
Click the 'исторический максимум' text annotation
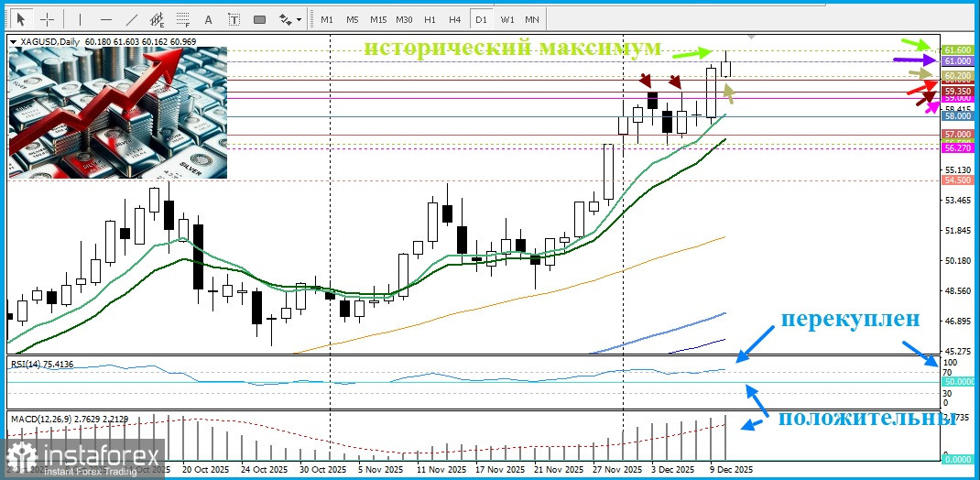pos(513,49)
